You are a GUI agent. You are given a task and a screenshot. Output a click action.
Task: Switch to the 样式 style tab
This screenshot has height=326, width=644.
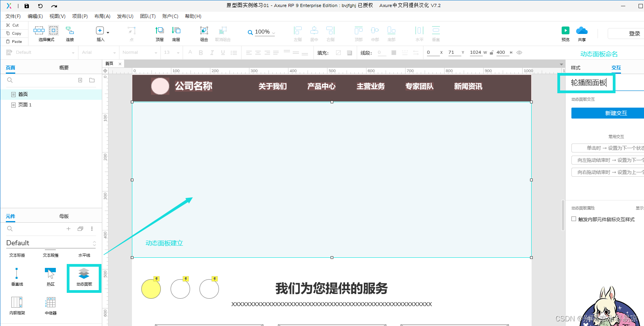coord(576,68)
